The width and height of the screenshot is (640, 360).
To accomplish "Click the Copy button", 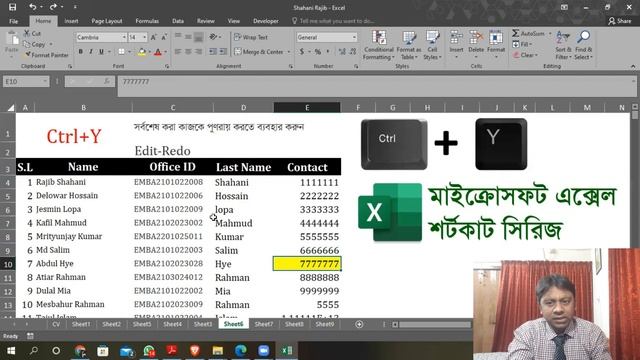I will pos(35,44).
